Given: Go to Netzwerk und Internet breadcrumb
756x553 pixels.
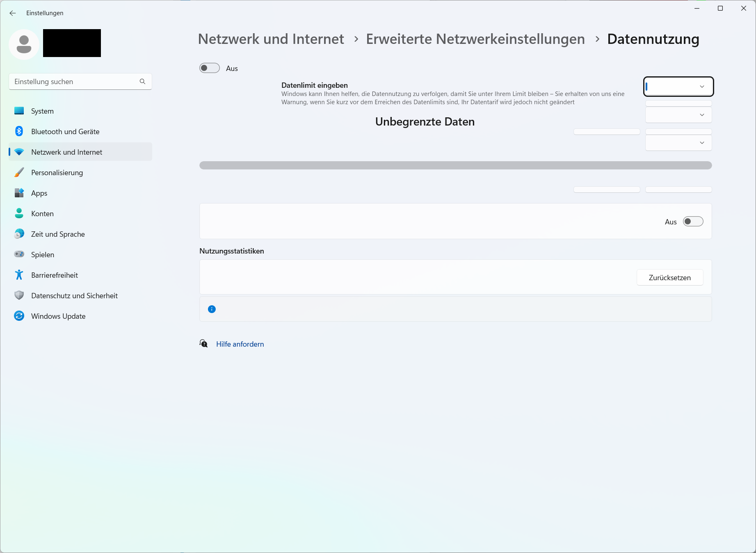Looking at the screenshot, I should pos(271,39).
